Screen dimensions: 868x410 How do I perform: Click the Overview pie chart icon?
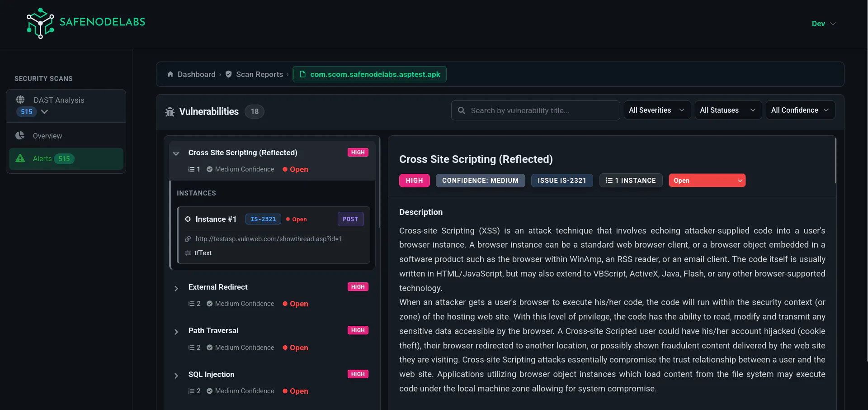pyautogui.click(x=20, y=135)
